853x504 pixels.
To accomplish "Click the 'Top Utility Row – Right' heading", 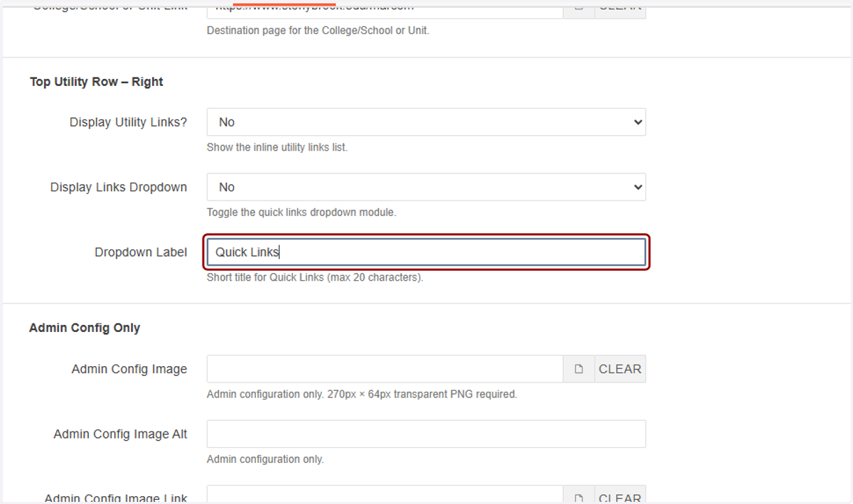I will (97, 82).
